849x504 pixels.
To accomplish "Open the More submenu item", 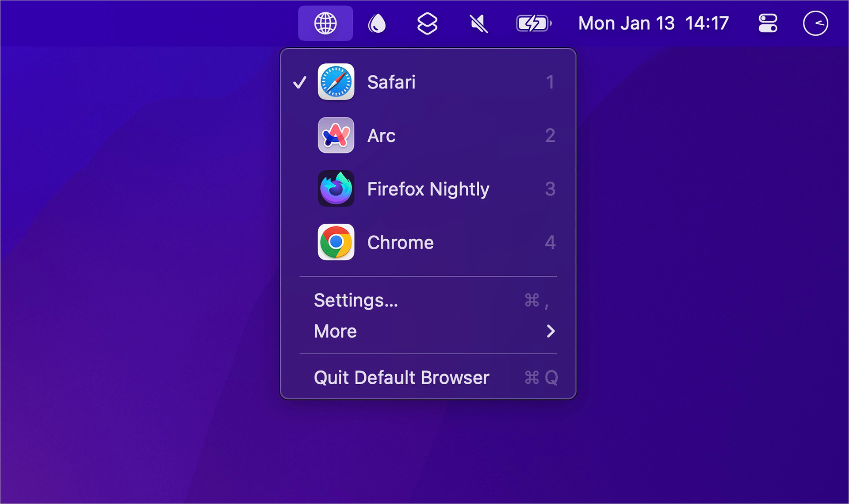I will [335, 331].
